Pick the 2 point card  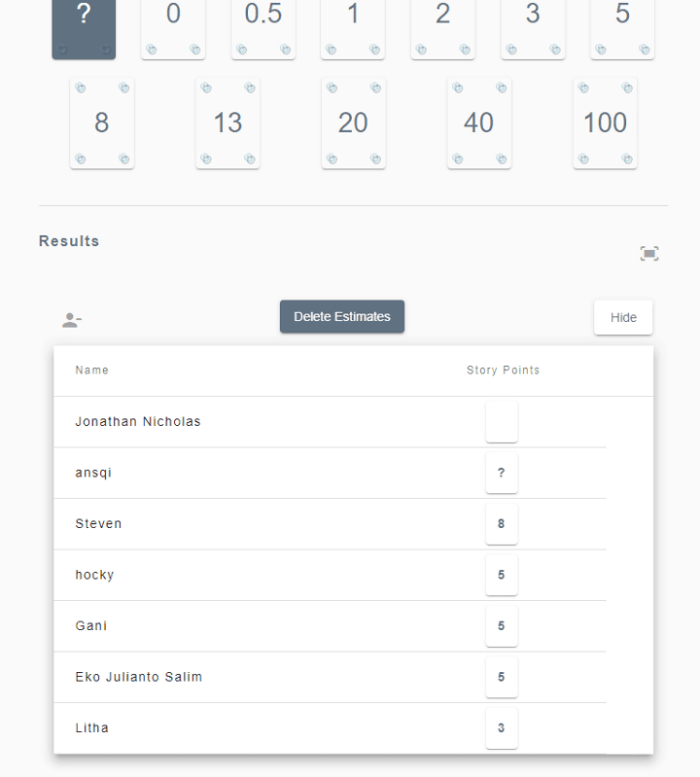[x=443, y=29]
